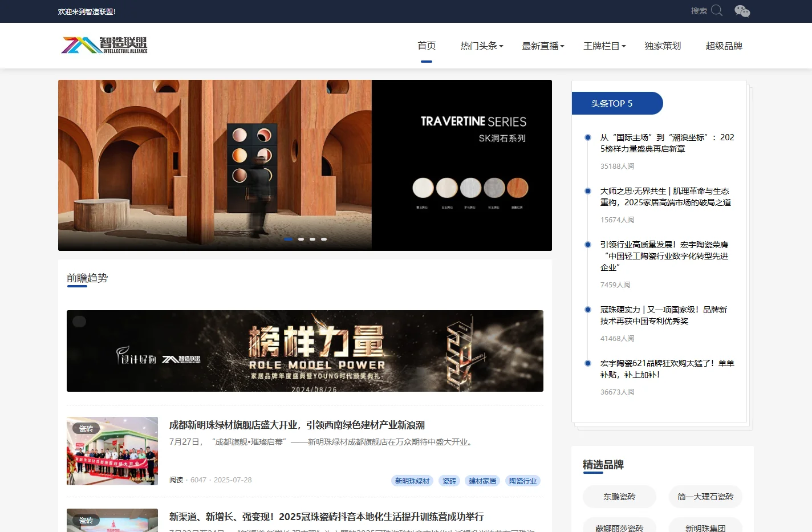Open headline 大师之思·无界共生
The image size is (812, 532).
tap(665, 197)
